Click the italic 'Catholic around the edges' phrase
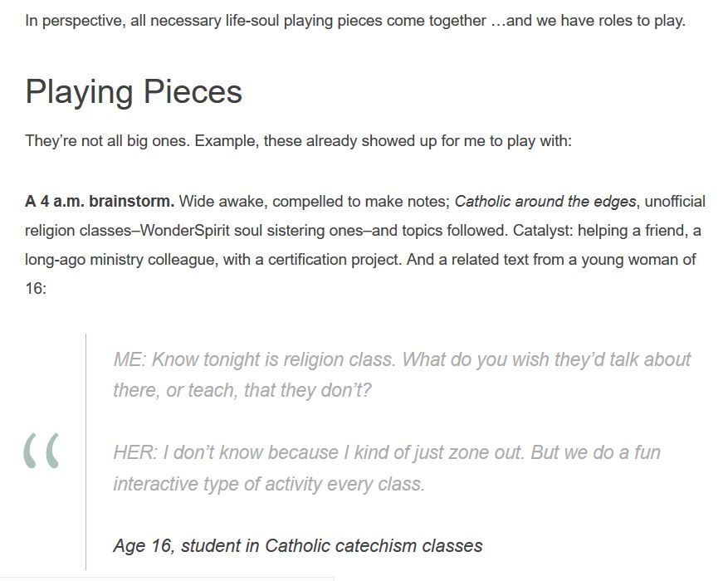 545,202
